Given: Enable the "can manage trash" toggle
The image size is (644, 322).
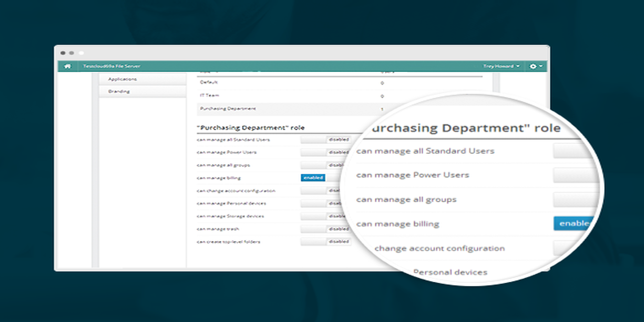Looking at the screenshot, I should [326, 229].
